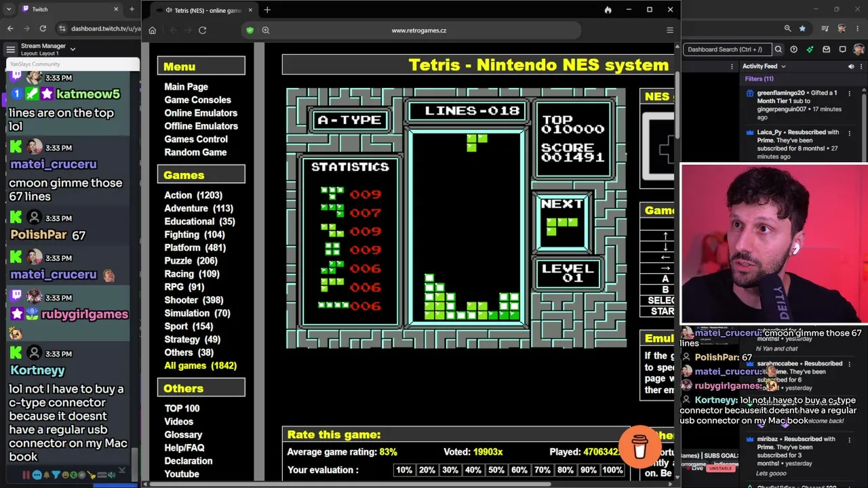Viewport: 868px width, 488px height.
Task: Open the Chrome three-dot menu
Action: click(x=859, y=28)
